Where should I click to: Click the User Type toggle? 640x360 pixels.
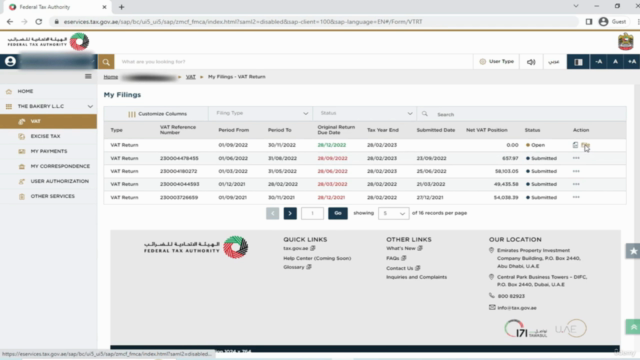point(496,62)
